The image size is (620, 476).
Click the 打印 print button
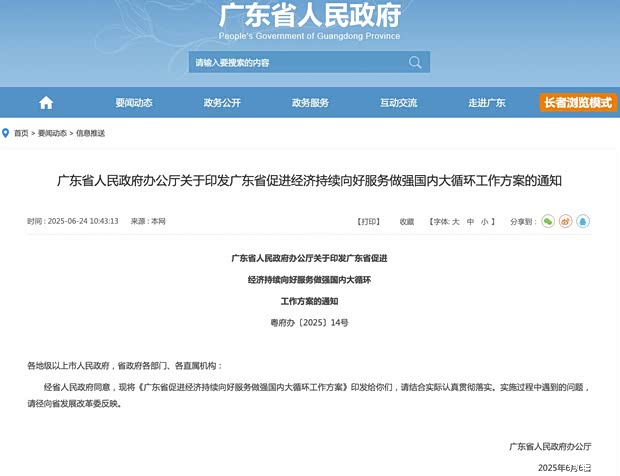point(369,221)
